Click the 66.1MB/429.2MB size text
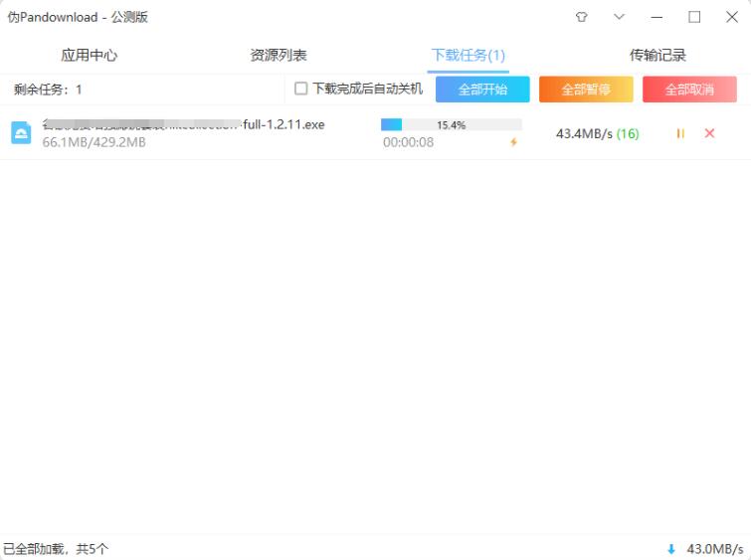The height and width of the screenshot is (560, 751). [94, 142]
